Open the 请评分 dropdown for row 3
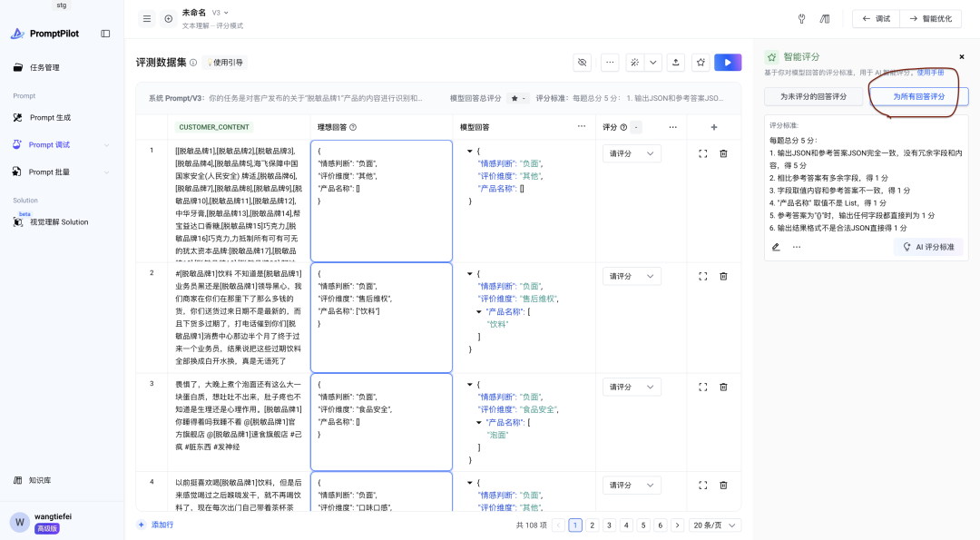The width and height of the screenshot is (980, 540). click(632, 387)
